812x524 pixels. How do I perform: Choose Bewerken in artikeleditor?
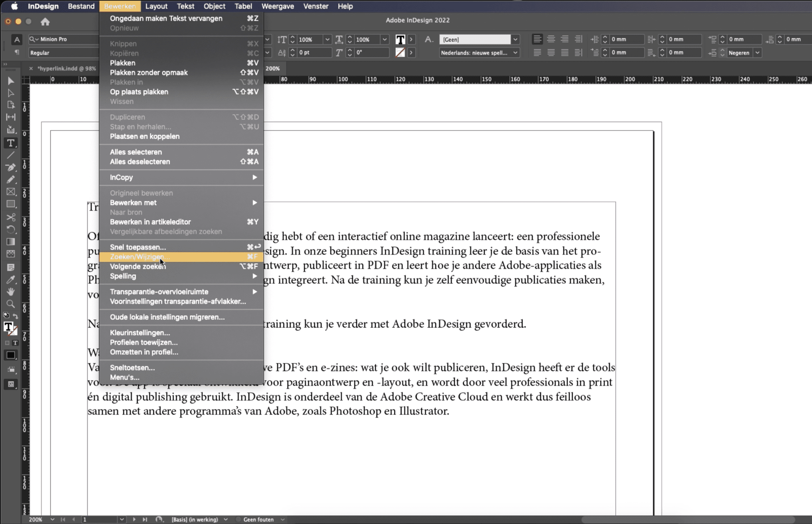[x=181, y=222]
